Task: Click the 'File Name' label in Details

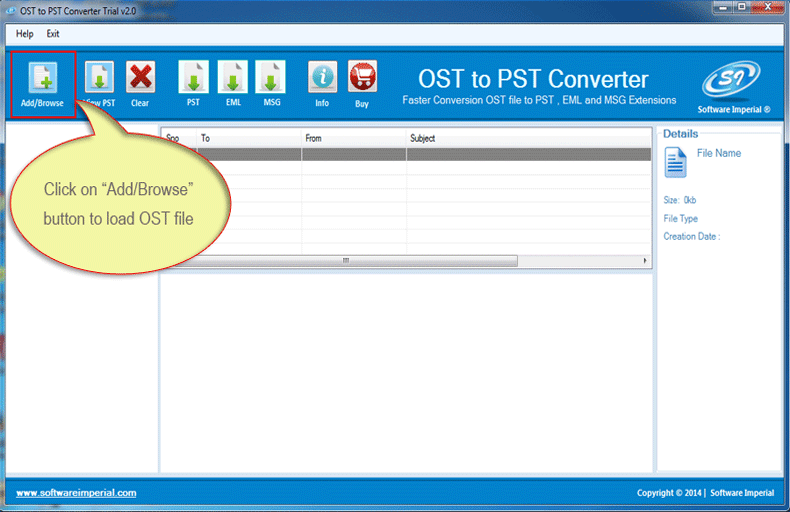Action: click(718, 153)
